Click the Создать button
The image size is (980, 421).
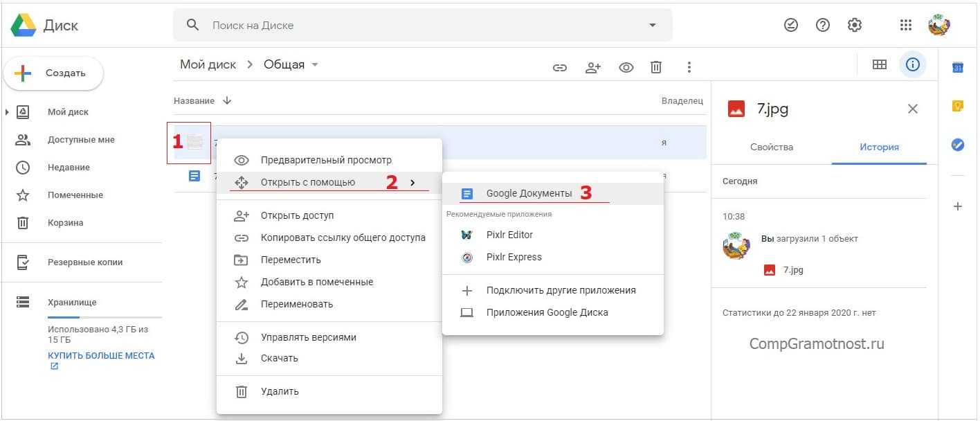coord(54,73)
